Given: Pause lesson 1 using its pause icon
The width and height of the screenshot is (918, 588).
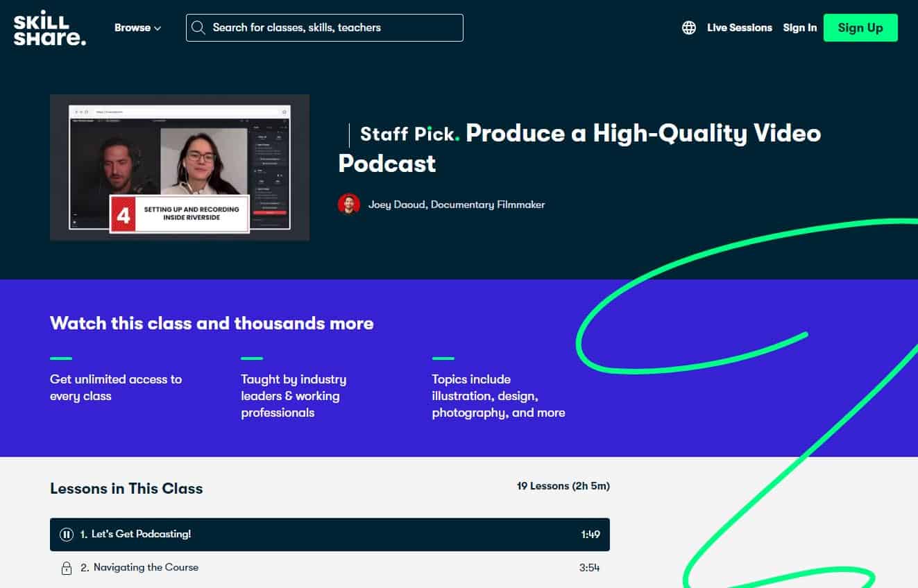Looking at the screenshot, I should (67, 535).
